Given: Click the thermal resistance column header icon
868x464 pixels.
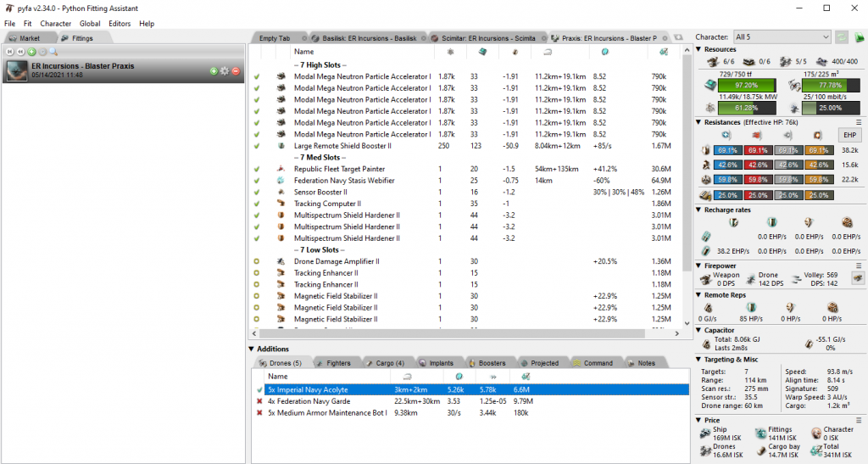Looking at the screenshot, I should (757, 135).
